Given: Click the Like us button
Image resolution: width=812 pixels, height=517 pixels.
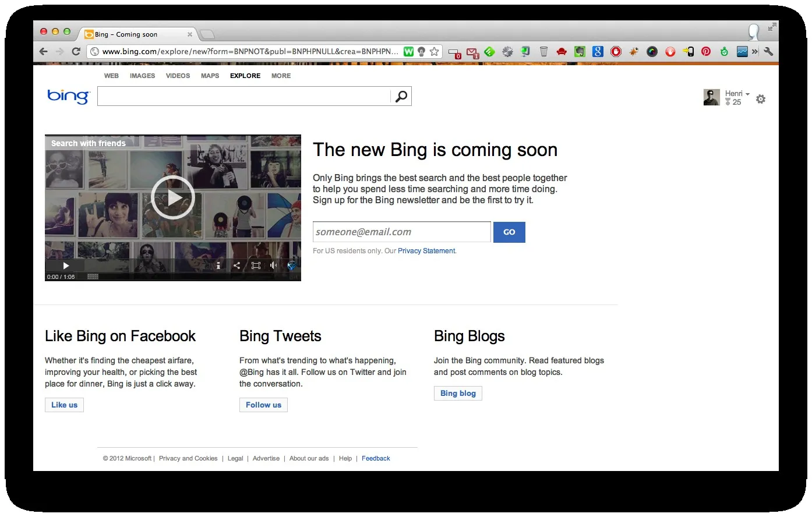Looking at the screenshot, I should click(x=64, y=405).
